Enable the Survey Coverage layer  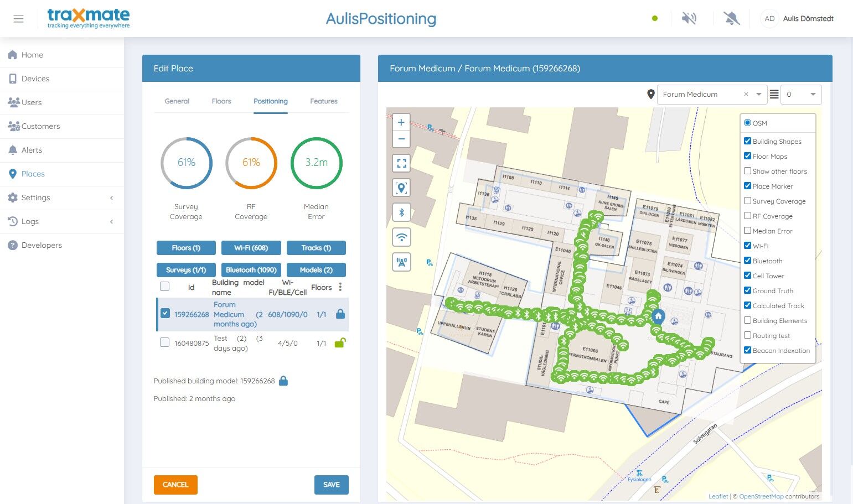tap(748, 201)
